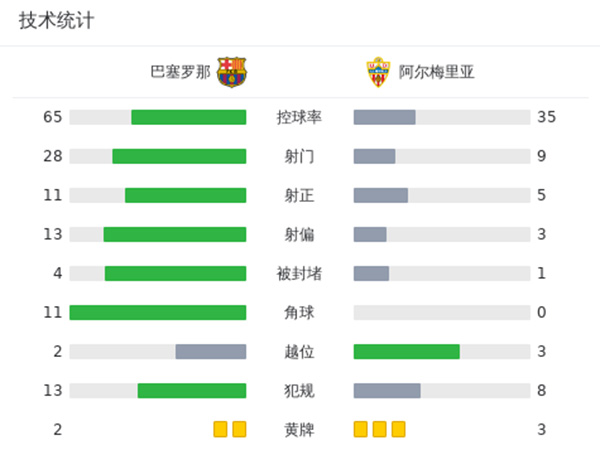Click Almería's middle yellow card icon
This screenshot has width=600, height=450.
(380, 429)
